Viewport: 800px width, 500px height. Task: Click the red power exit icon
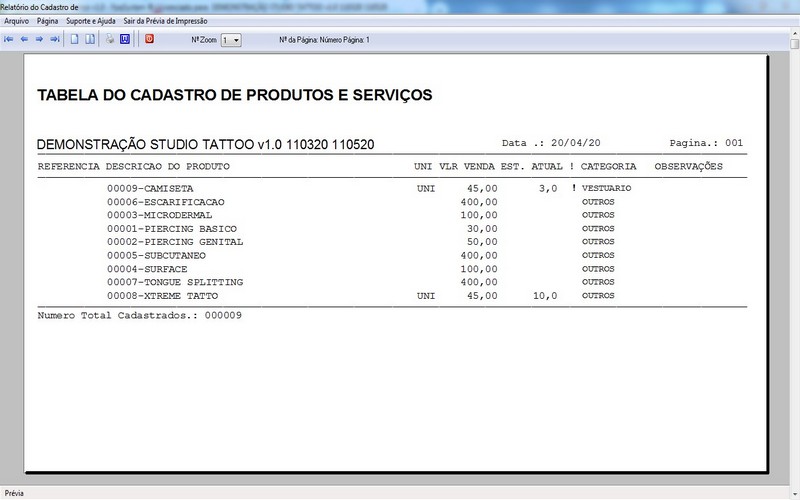point(149,39)
